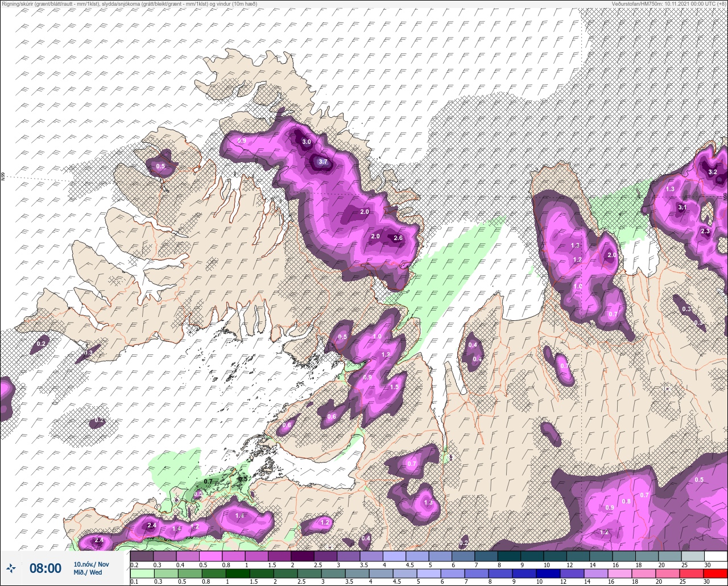The image size is (728, 586).
Task: Click the 3.7 precipitation value on the map
Action: (323, 162)
